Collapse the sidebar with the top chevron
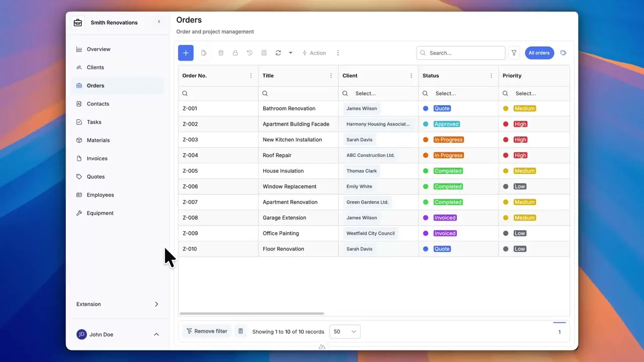 [x=159, y=22]
